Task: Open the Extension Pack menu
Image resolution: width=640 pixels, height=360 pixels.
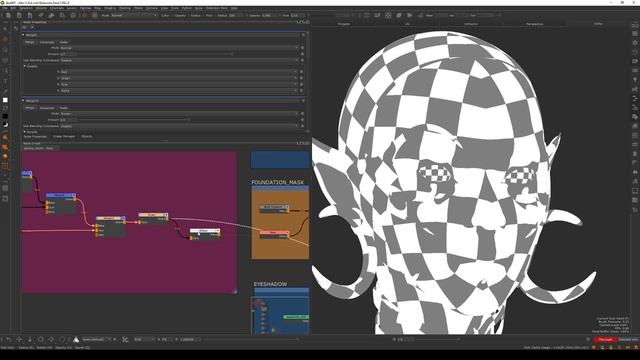Action: (216, 8)
